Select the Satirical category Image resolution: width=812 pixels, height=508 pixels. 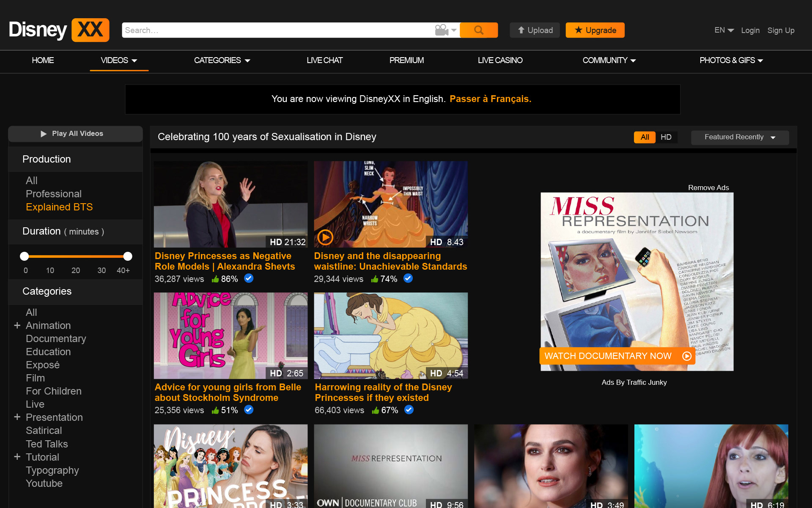[x=44, y=431]
